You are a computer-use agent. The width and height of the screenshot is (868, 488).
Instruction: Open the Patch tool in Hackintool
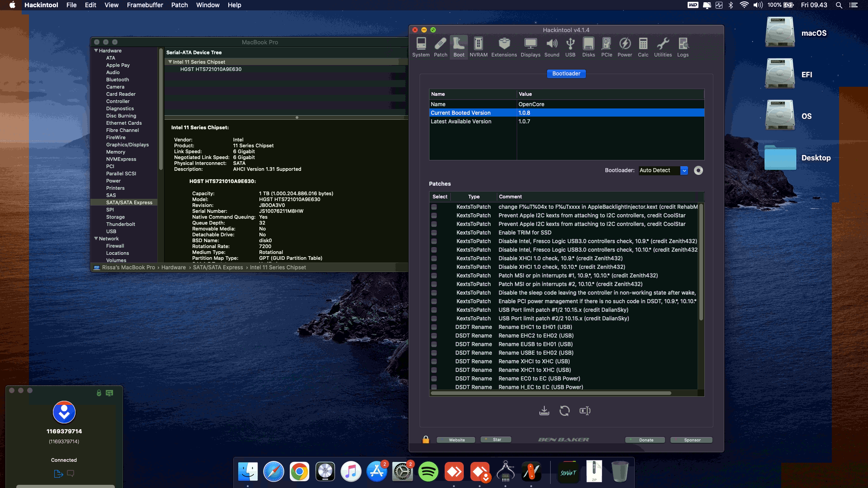[x=440, y=47]
